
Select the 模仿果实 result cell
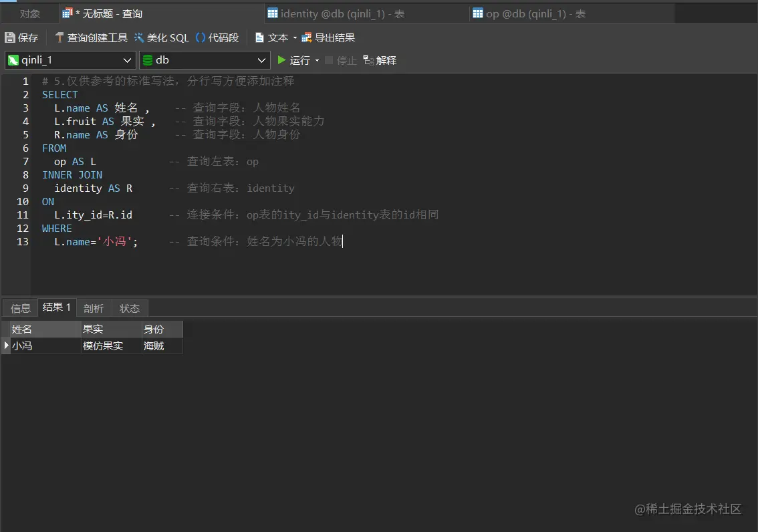coord(111,346)
